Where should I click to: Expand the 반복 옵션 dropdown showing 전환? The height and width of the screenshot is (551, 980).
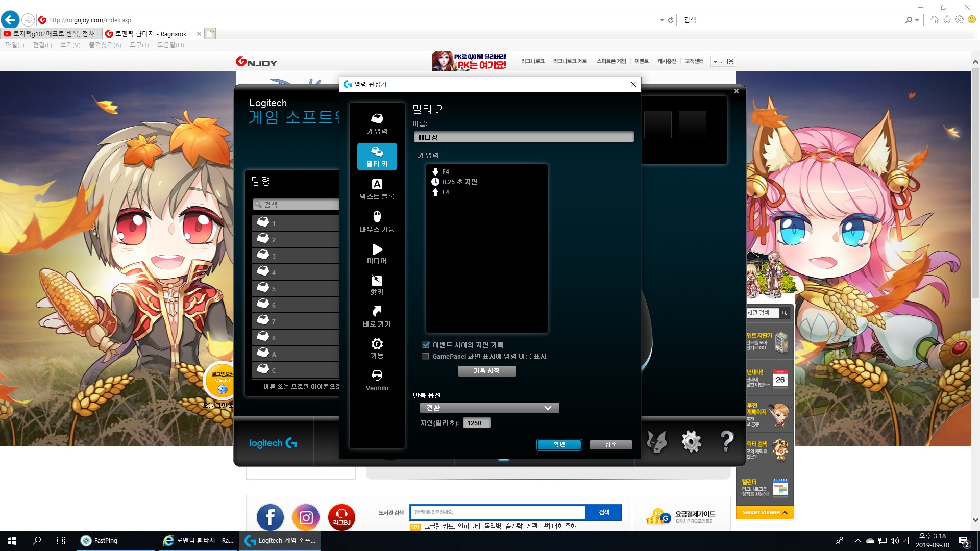pos(489,408)
